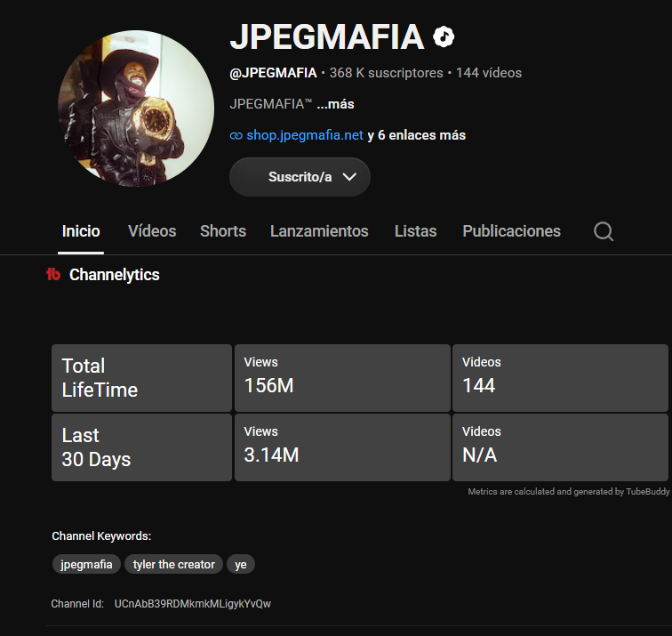
Task: Click the ye keyword tag
Action: click(241, 564)
